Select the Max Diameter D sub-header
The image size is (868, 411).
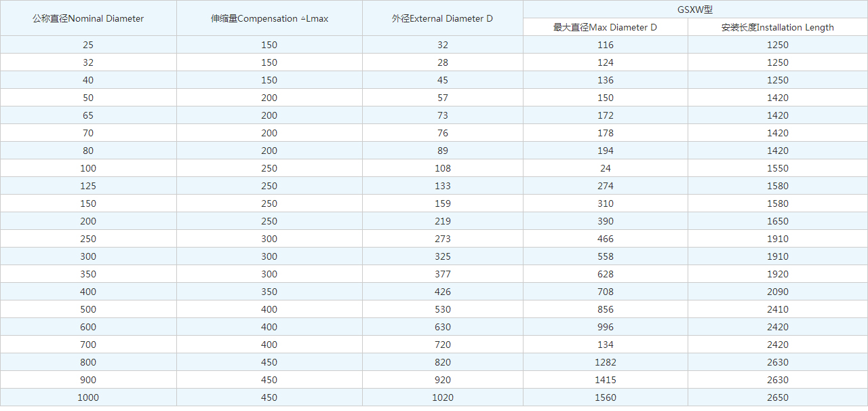[605, 27]
